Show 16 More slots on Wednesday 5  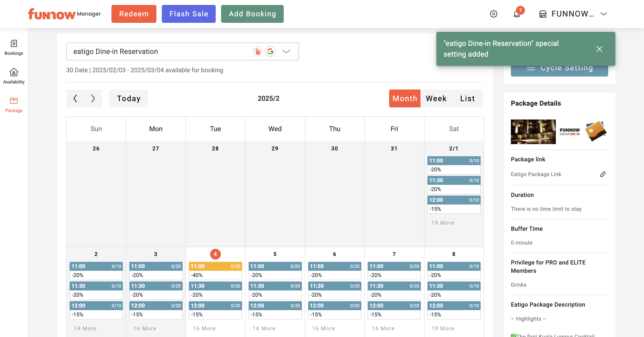pos(264,328)
